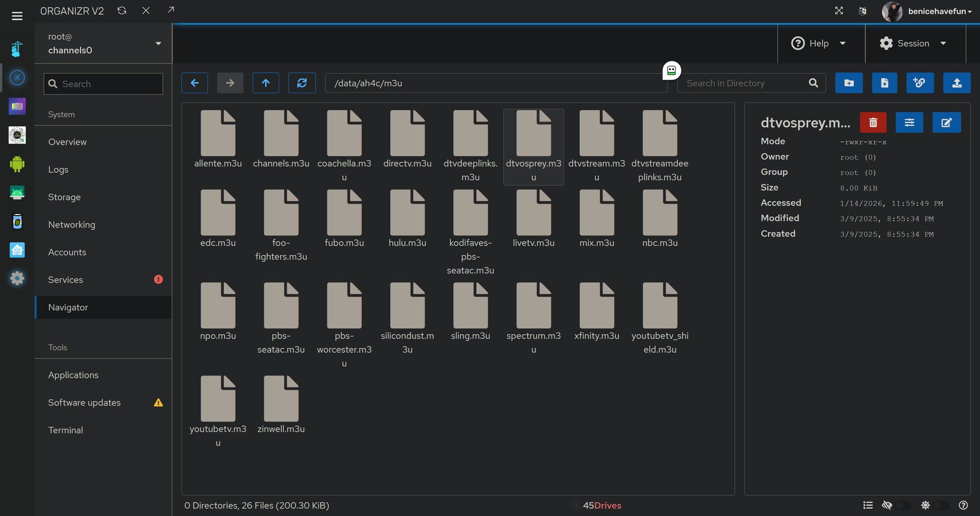
Task: Toggle the show hidden files switch
Action: [902, 505]
